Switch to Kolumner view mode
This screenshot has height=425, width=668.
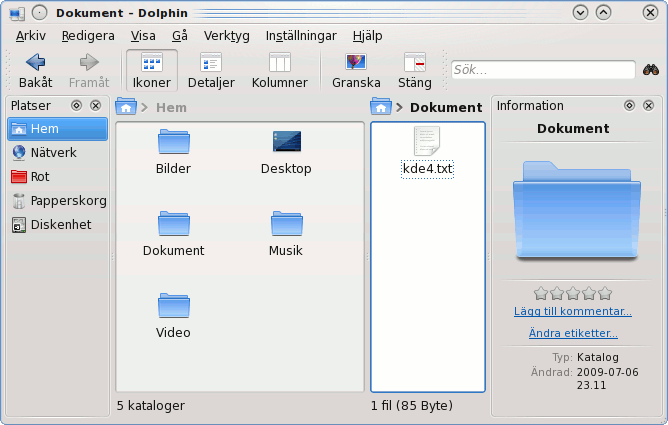coord(279,70)
